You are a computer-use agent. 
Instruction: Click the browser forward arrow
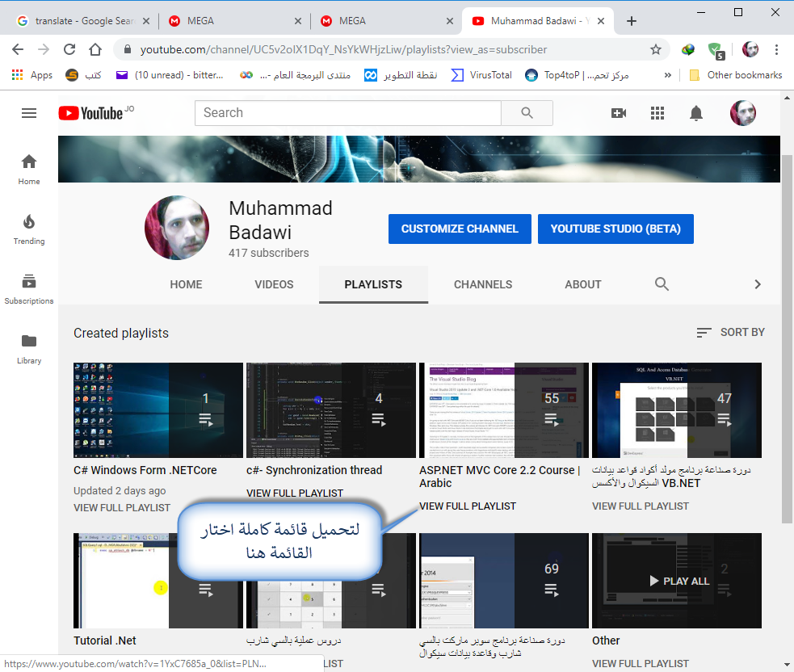(x=44, y=49)
